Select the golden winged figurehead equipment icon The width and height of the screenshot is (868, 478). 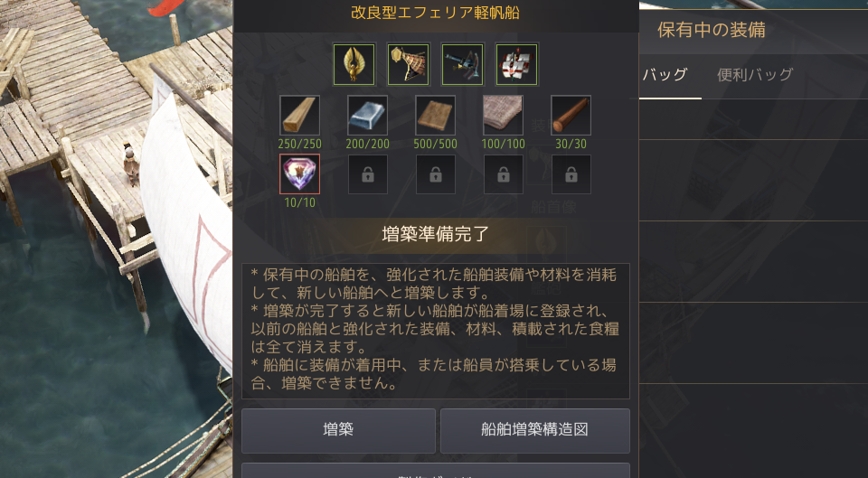[x=354, y=64]
